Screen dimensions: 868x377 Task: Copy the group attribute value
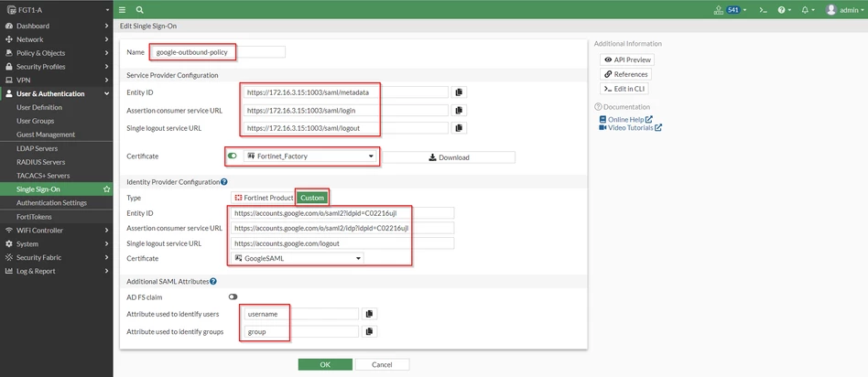(370, 331)
